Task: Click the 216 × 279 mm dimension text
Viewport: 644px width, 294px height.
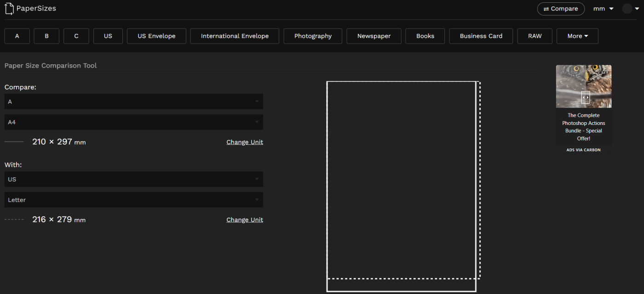Action: tap(59, 220)
